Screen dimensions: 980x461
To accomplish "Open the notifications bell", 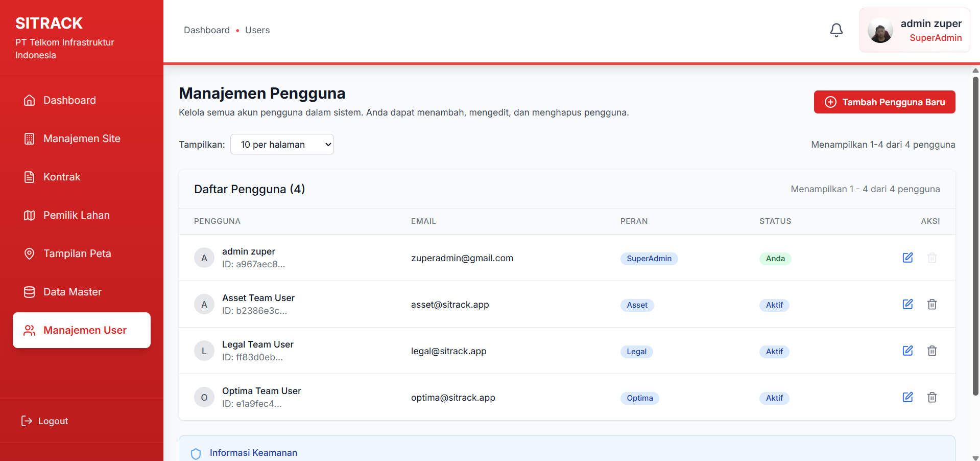I will click(836, 30).
